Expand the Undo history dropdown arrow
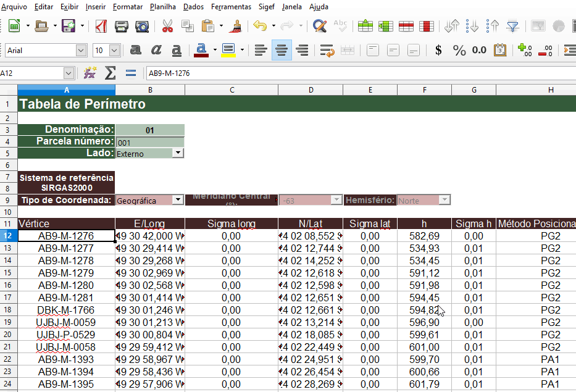The image size is (576, 392). (273, 26)
